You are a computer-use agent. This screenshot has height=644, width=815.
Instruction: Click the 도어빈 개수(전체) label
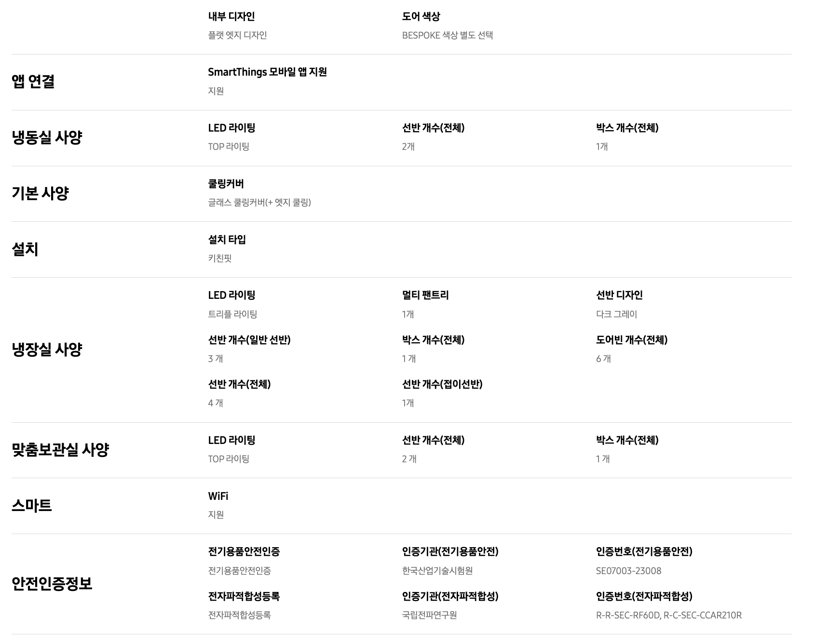[x=631, y=340]
